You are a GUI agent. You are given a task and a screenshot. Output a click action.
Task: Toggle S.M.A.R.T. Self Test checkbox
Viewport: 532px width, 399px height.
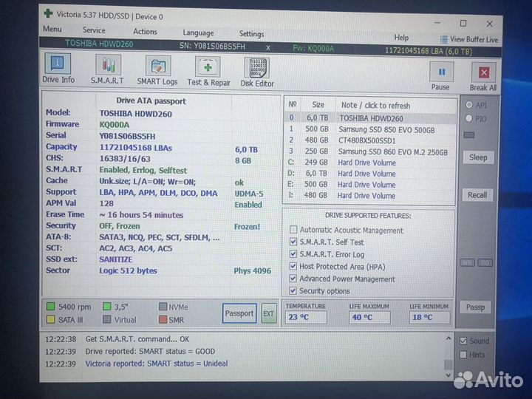(293, 242)
